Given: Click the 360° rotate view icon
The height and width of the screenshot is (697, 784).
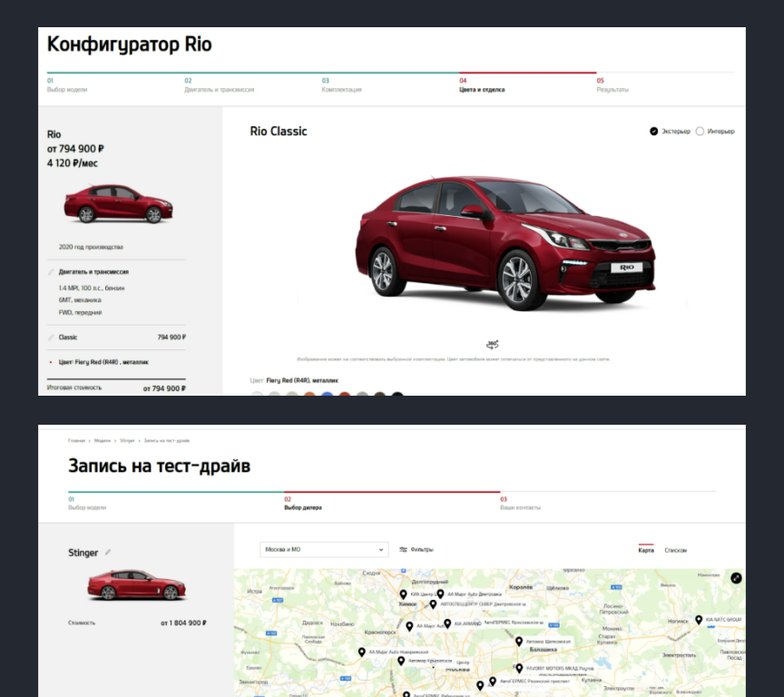Looking at the screenshot, I should 492,344.
